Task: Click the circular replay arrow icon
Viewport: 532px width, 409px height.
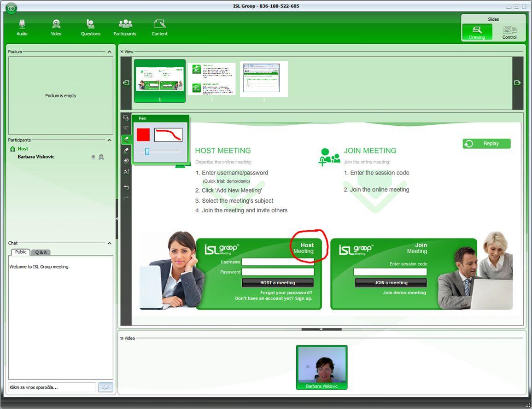Action: click(469, 144)
